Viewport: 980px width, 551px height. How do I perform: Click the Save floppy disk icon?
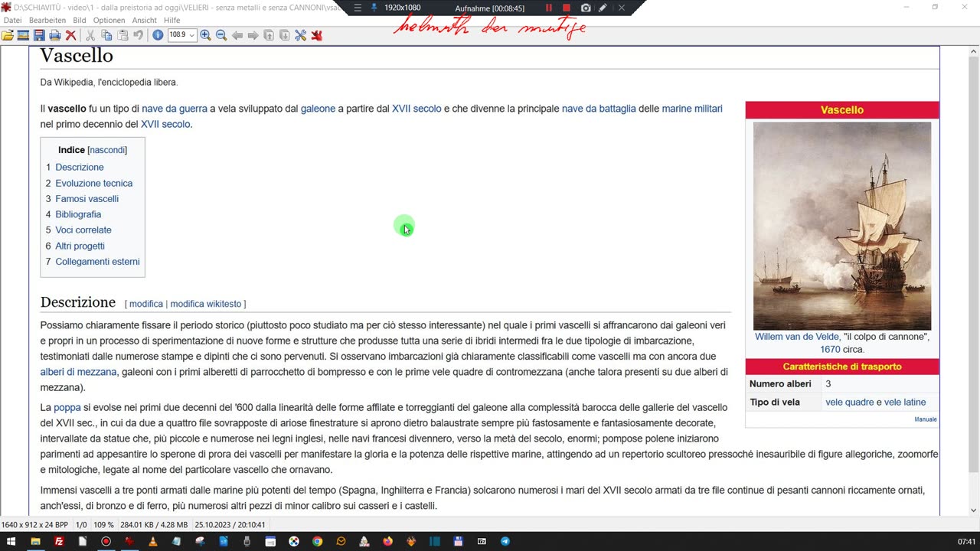point(39,35)
